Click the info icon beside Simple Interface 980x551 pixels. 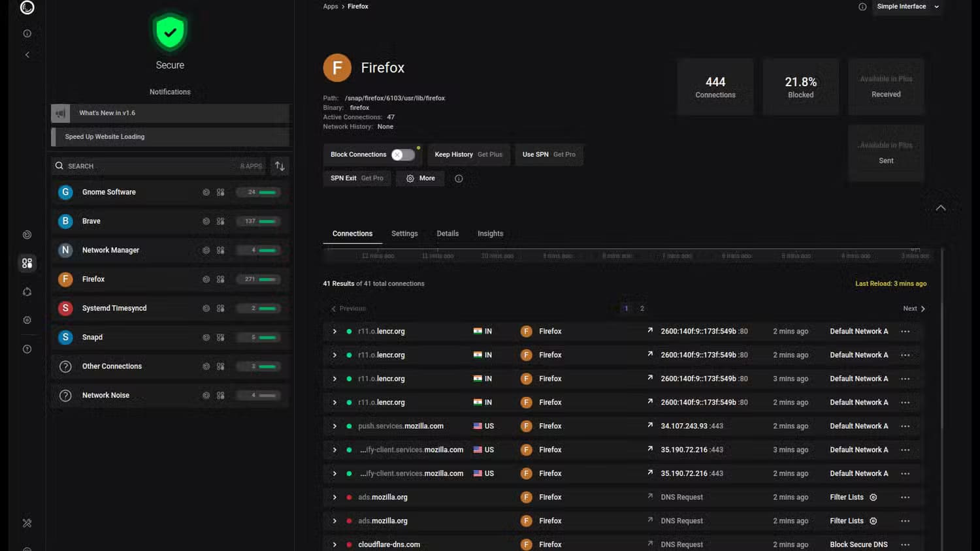coord(862,7)
